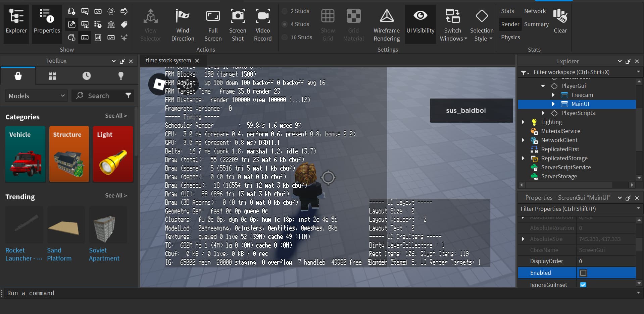Open Recent clock tab in Toolbox
644x314 pixels.
pyautogui.click(x=87, y=76)
